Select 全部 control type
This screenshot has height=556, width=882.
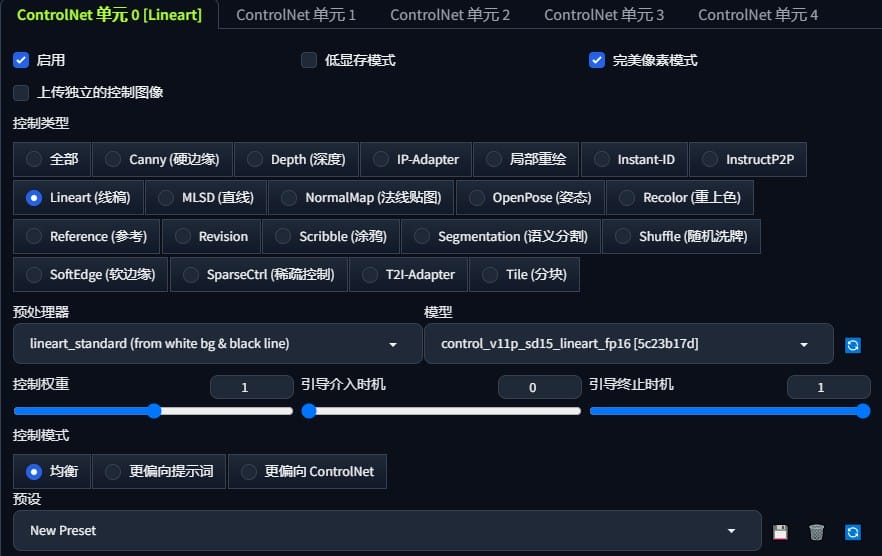click(52, 160)
